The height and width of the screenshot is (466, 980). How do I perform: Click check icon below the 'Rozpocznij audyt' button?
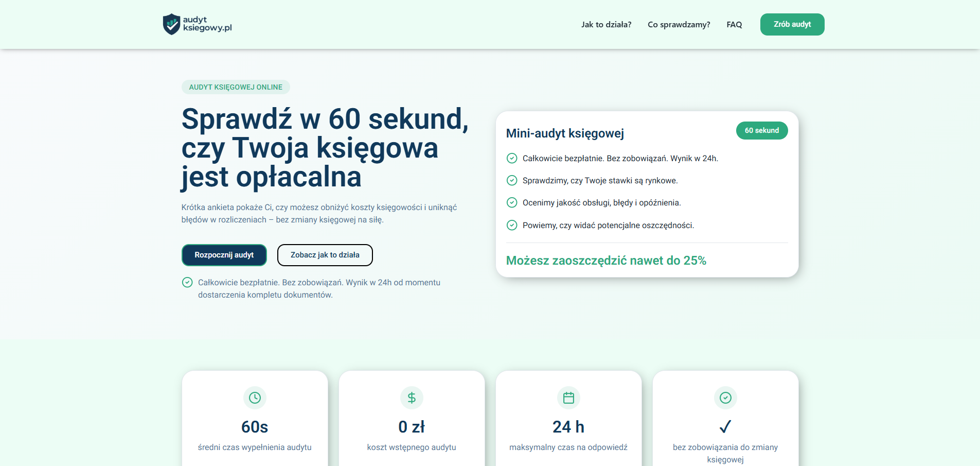pyautogui.click(x=187, y=282)
